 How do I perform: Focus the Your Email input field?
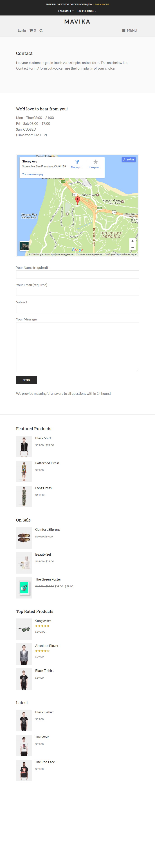click(x=77, y=292)
